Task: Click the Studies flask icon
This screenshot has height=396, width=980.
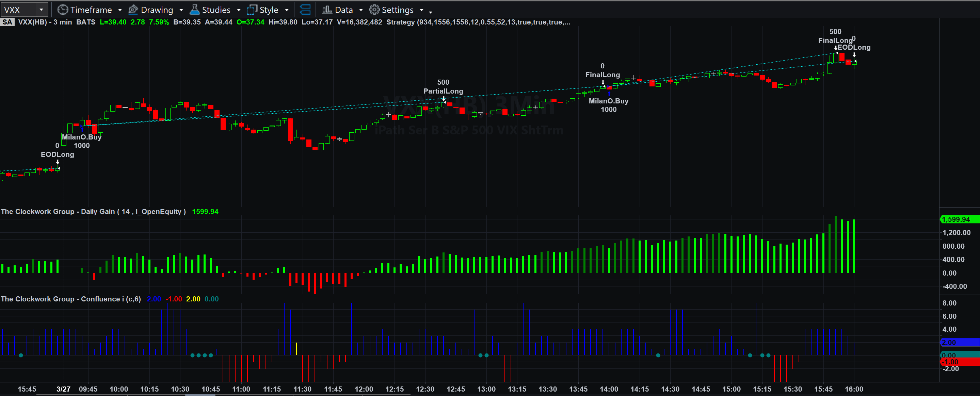Action: click(194, 10)
